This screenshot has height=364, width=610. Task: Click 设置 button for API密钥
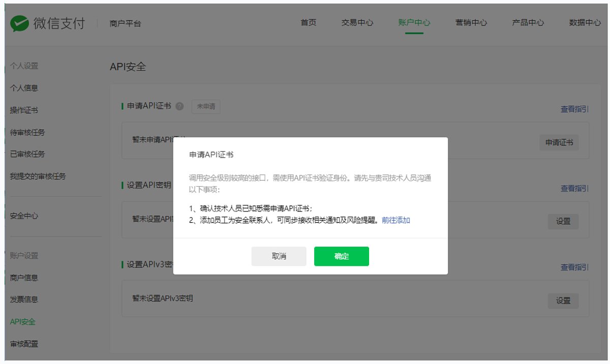(x=563, y=222)
